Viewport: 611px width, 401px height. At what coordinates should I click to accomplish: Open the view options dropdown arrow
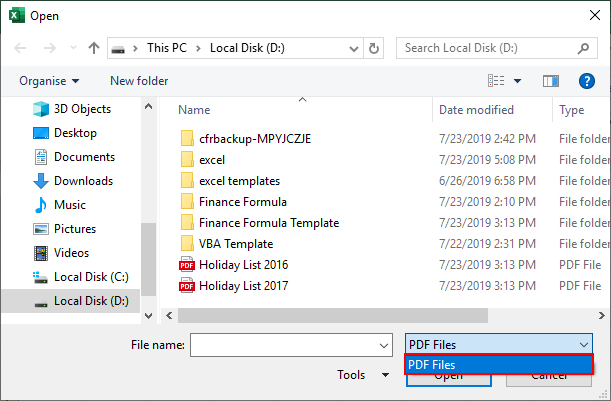[x=518, y=81]
